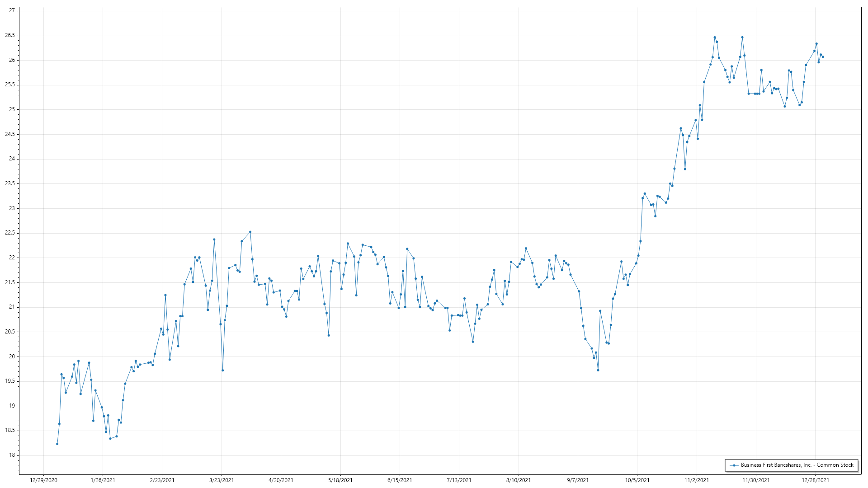Click the 7/13/2021 x-axis date label

tap(459, 480)
